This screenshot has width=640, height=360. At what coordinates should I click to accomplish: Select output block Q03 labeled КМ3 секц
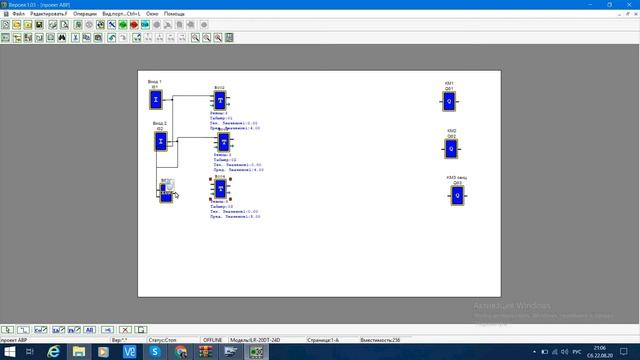tap(458, 196)
